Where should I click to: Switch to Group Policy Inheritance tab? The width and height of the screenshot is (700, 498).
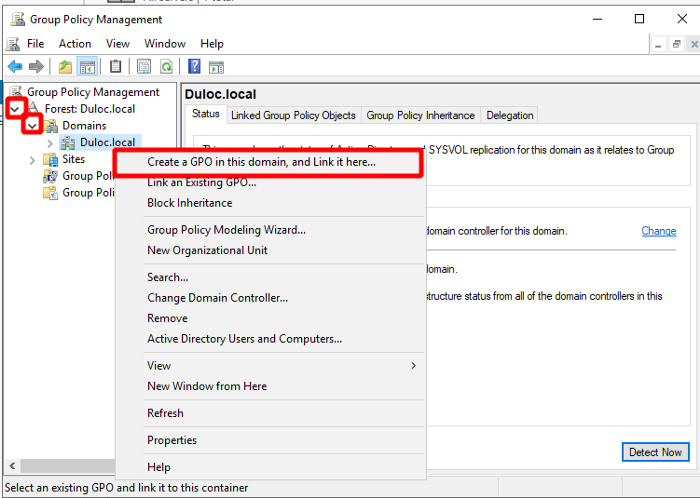tap(421, 115)
